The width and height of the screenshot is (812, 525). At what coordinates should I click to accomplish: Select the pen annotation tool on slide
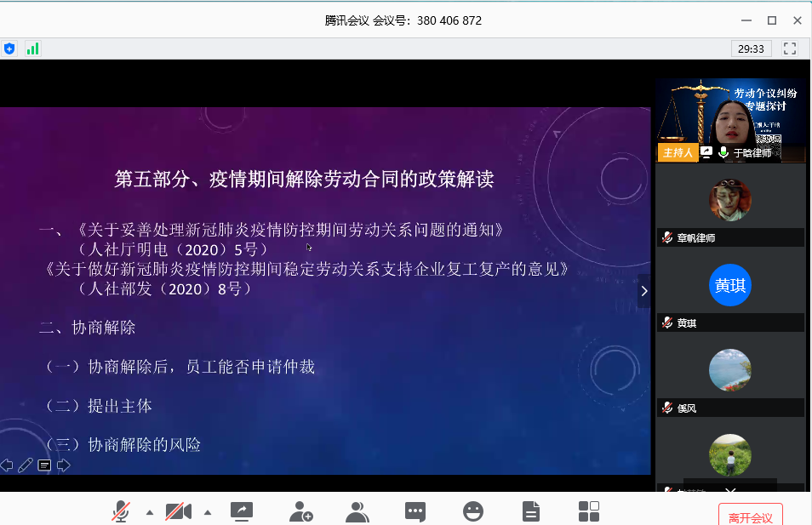coord(26,465)
